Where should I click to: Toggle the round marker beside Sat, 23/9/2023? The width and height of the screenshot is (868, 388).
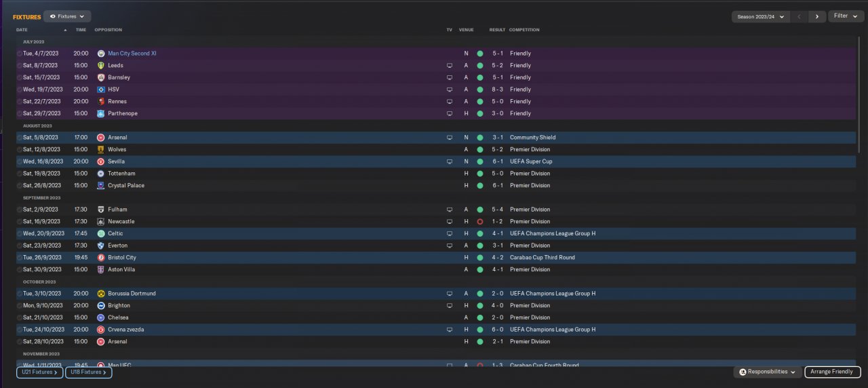(x=20, y=246)
